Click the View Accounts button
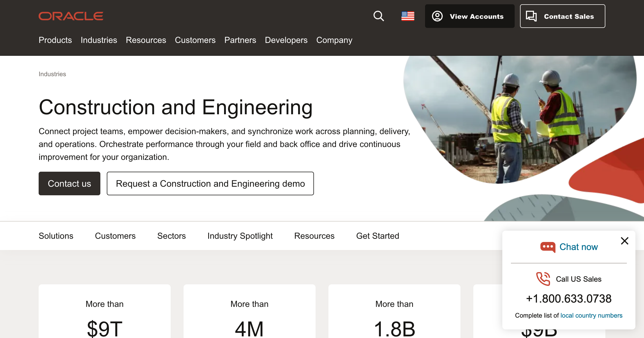Image resolution: width=644 pixels, height=338 pixels. pos(470,16)
